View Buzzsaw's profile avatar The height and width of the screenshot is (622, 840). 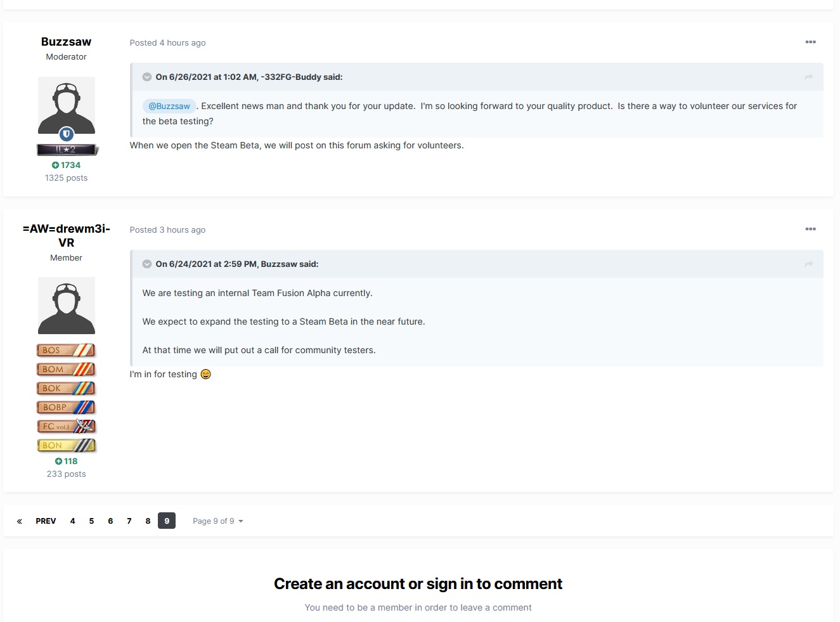tap(67, 106)
